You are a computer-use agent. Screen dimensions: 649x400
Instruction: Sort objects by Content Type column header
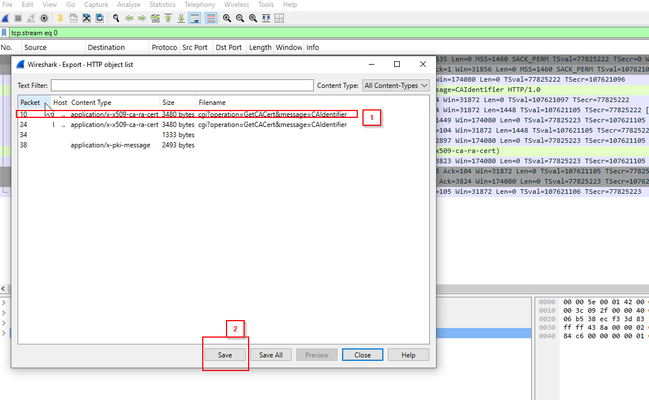(114, 102)
